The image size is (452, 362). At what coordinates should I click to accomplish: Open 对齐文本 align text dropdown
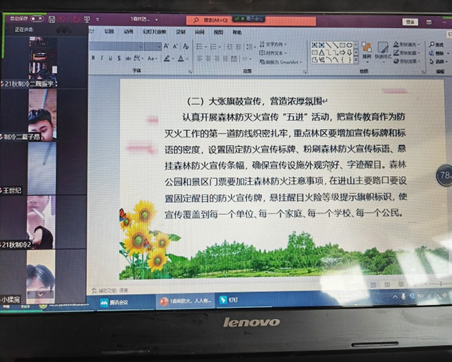273,53
